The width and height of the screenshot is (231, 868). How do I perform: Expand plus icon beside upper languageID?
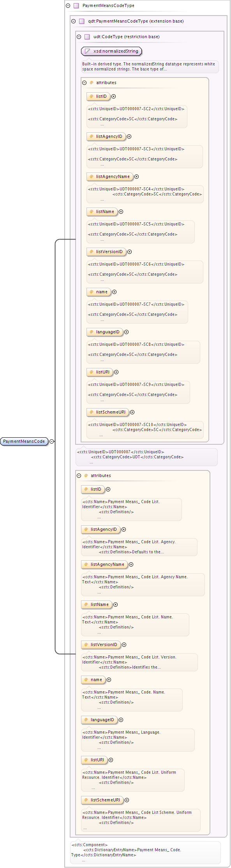127,332
